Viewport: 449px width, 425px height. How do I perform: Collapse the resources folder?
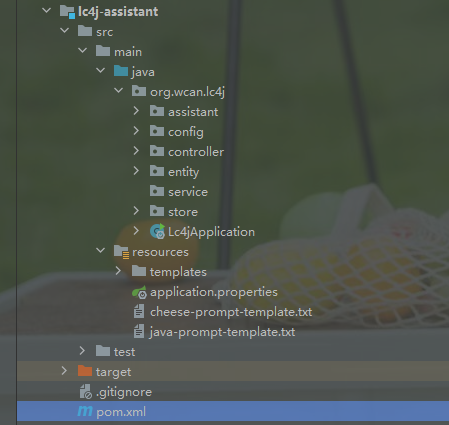[x=100, y=251]
